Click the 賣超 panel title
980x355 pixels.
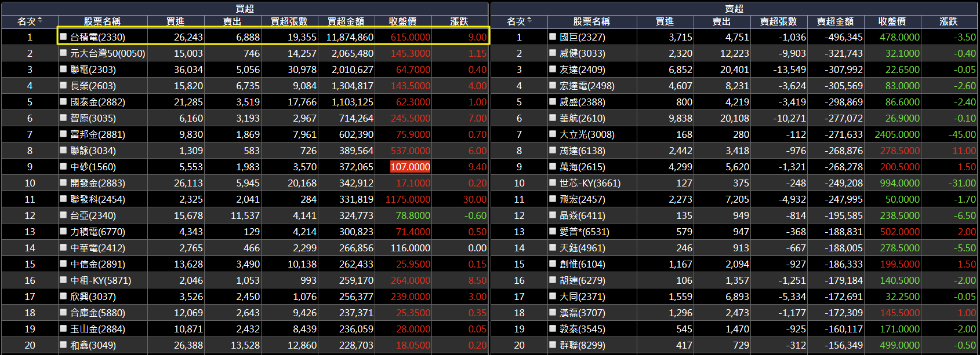tap(734, 9)
